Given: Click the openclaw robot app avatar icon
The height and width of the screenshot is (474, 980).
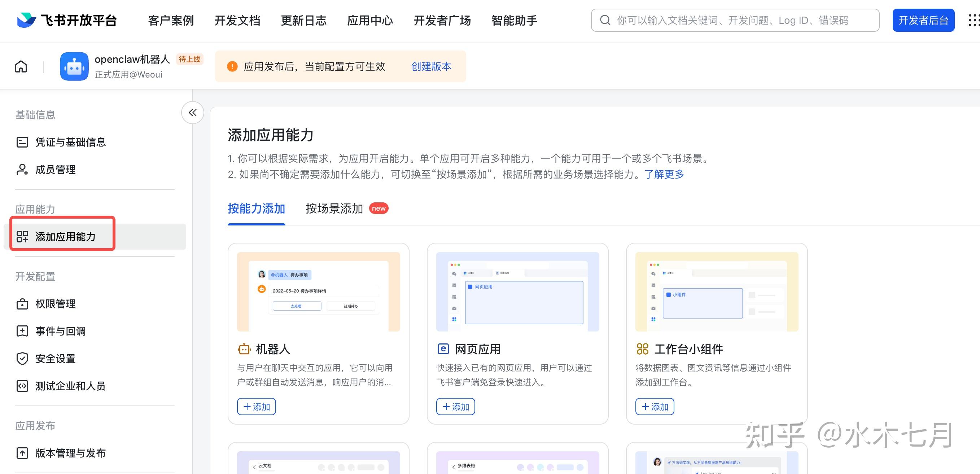Looking at the screenshot, I should [x=74, y=67].
